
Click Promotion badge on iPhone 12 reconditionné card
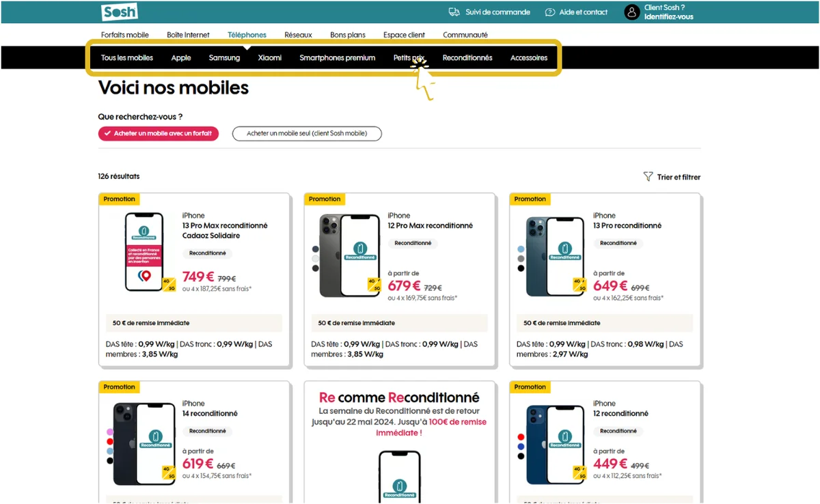pos(530,387)
